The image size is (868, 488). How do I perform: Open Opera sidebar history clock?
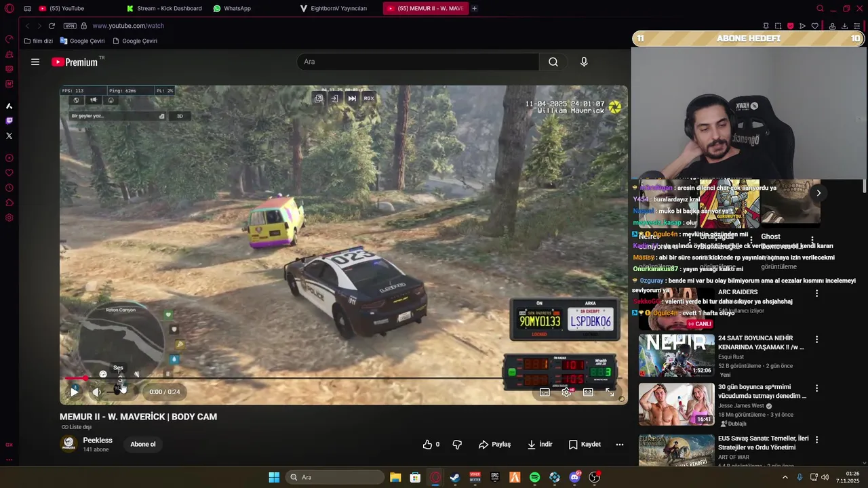tap(9, 188)
